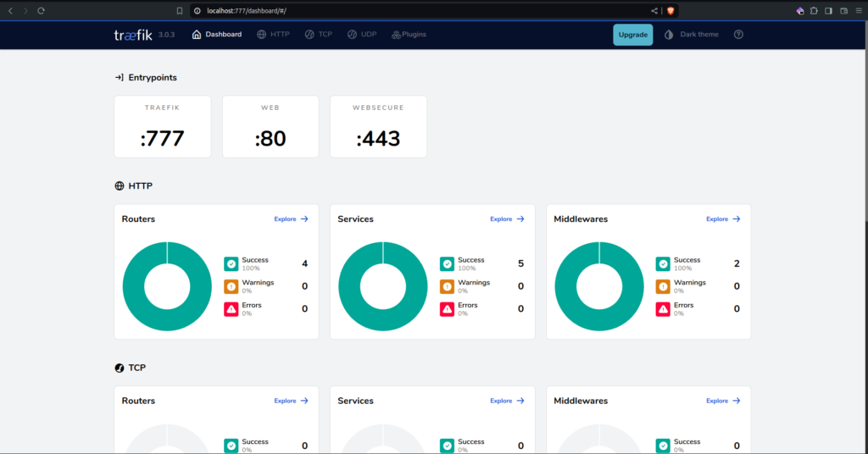Image resolution: width=868 pixels, height=454 pixels.
Task: Click the HTTP Services Warnings icon
Action: click(448, 286)
